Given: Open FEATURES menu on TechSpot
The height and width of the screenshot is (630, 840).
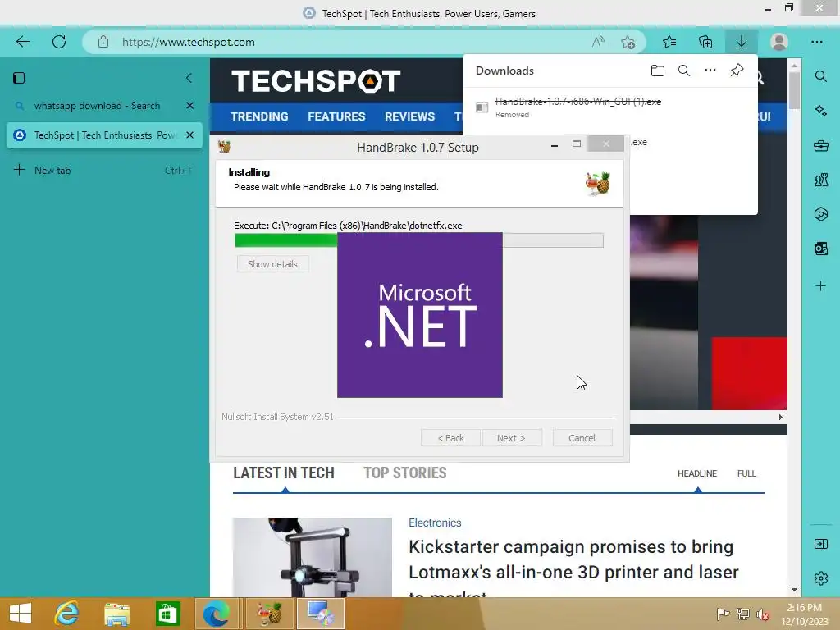Looking at the screenshot, I should [336, 116].
